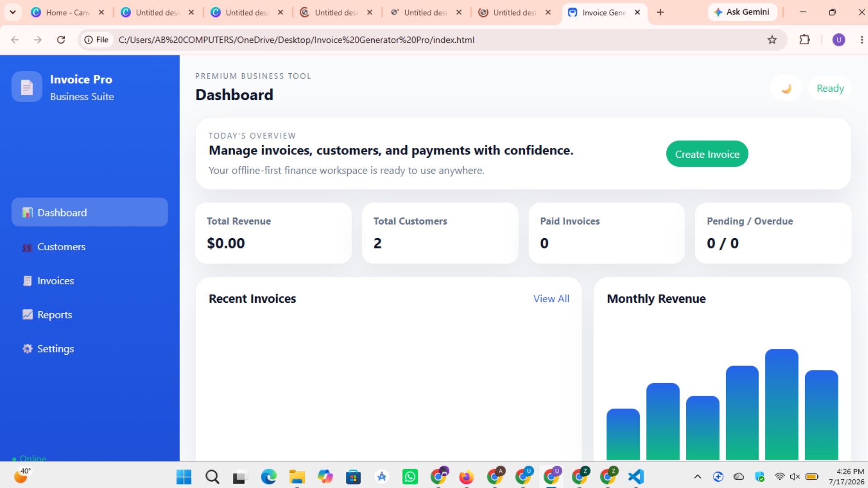Open taskbar Search

click(212, 477)
